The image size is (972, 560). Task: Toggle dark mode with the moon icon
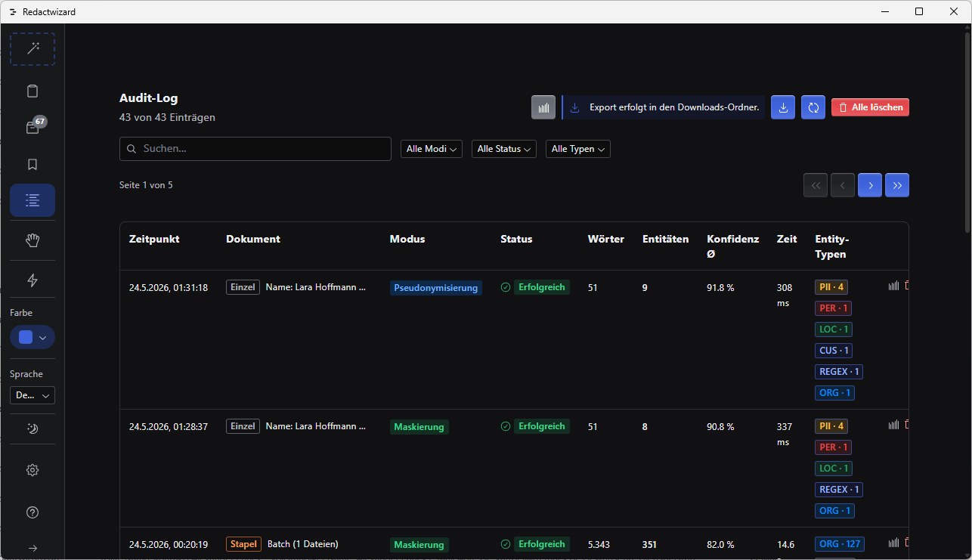[33, 429]
